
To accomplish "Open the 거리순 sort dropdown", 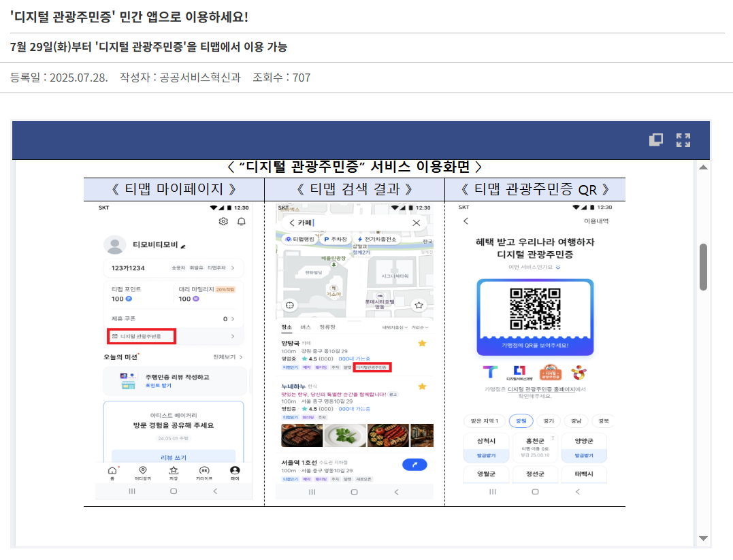I will point(420,328).
